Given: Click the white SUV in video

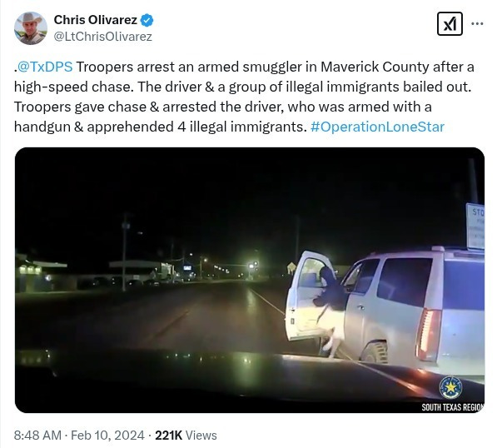Looking at the screenshot, I should [x=385, y=311].
